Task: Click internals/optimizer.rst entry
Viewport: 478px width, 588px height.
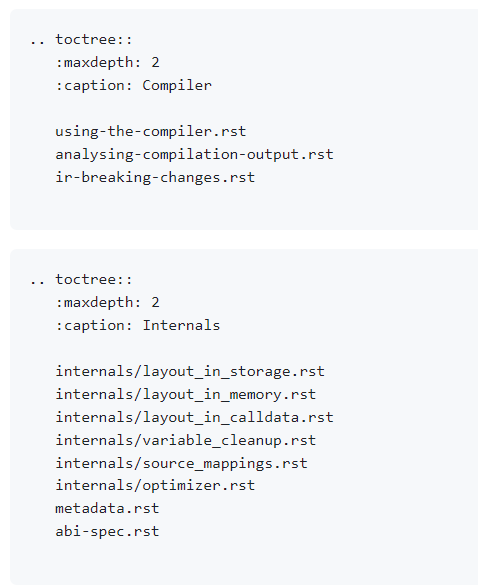Action: pos(155,485)
